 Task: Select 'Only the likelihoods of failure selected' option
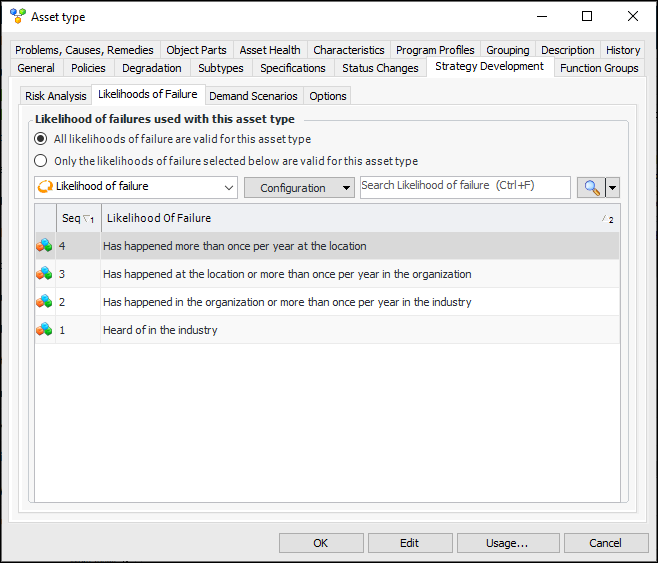[41, 161]
